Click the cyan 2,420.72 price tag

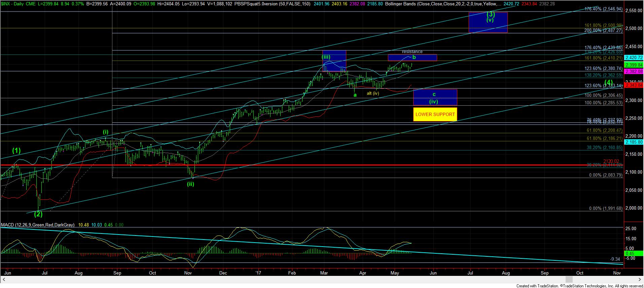[633, 58]
